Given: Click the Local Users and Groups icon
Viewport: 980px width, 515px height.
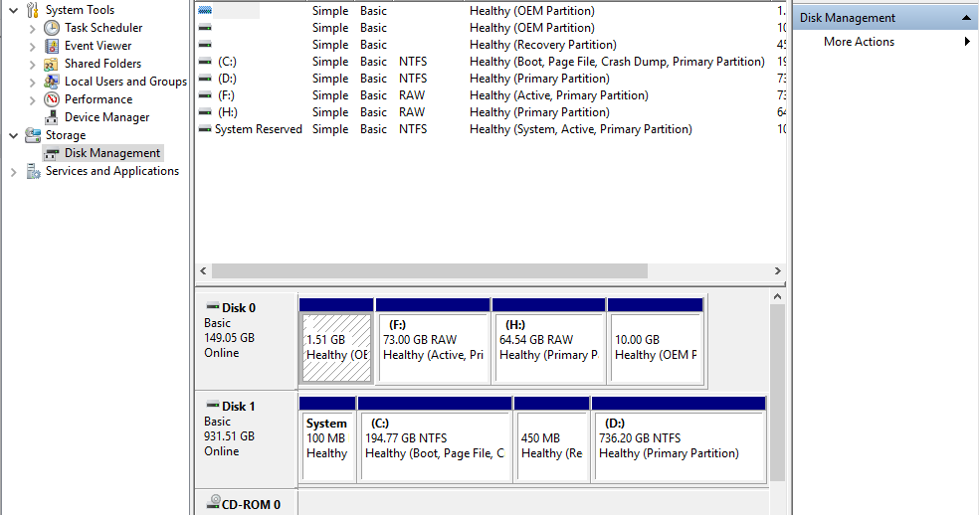Looking at the screenshot, I should pyautogui.click(x=52, y=82).
